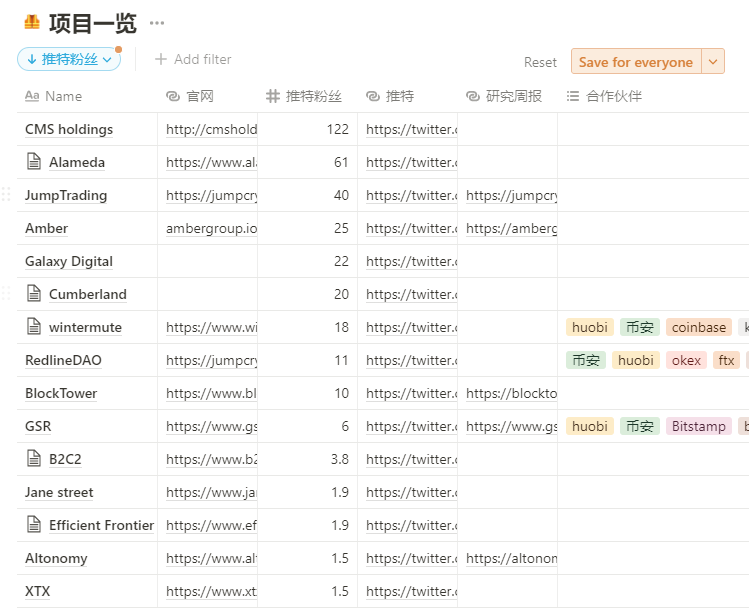Open the three-dot menu next to 项目一览
749x608 pixels.
[157, 23]
